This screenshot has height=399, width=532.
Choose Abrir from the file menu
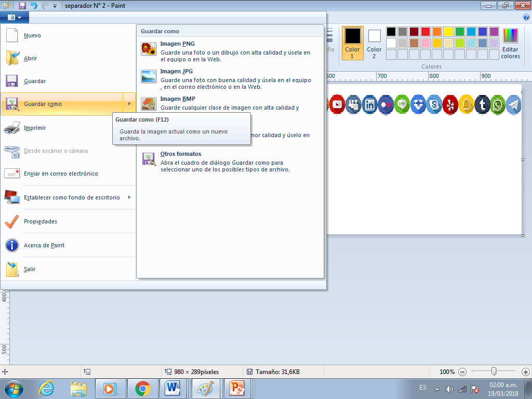68,58
